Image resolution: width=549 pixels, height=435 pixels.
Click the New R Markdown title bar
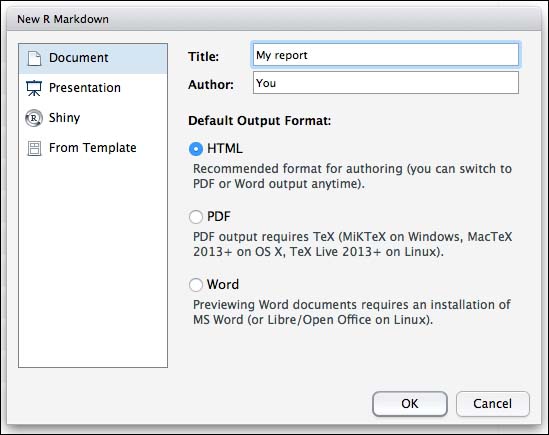tap(274, 19)
